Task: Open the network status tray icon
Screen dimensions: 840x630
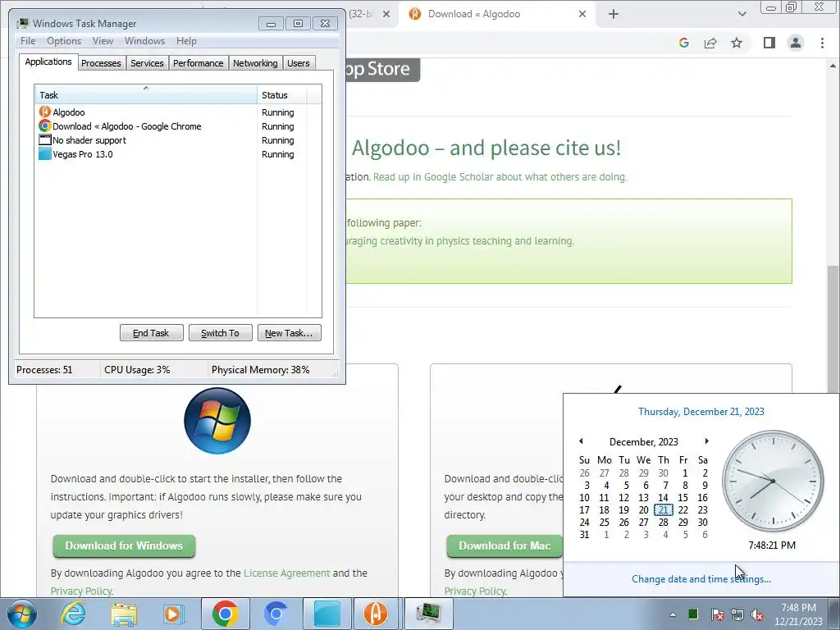Action: (737, 614)
